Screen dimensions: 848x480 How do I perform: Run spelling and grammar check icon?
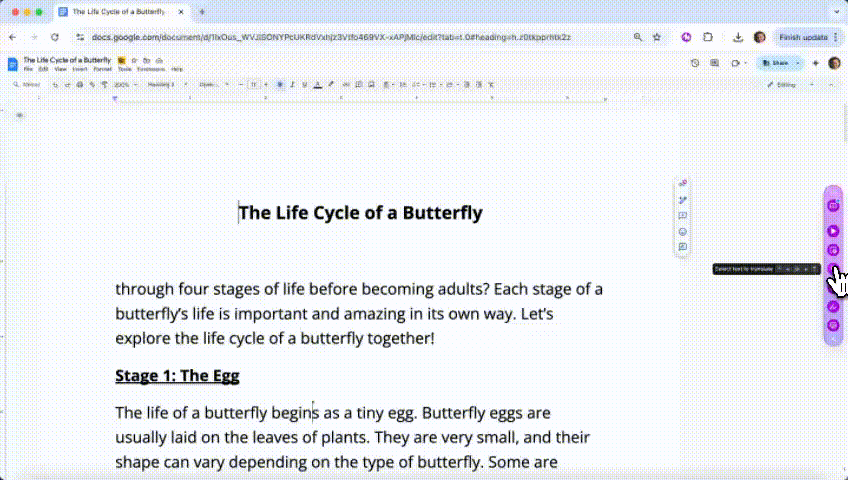point(92,85)
